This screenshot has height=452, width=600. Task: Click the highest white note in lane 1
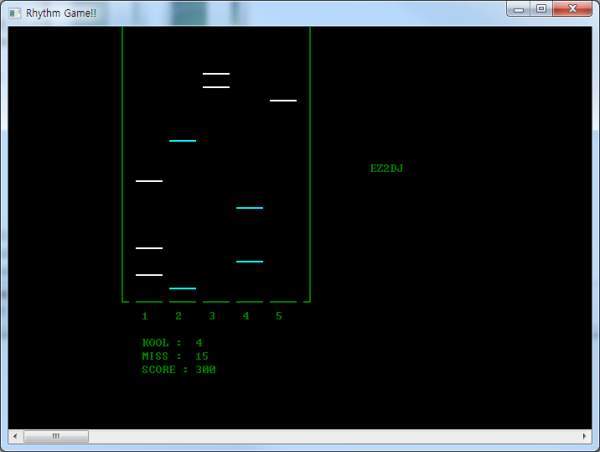(149, 181)
